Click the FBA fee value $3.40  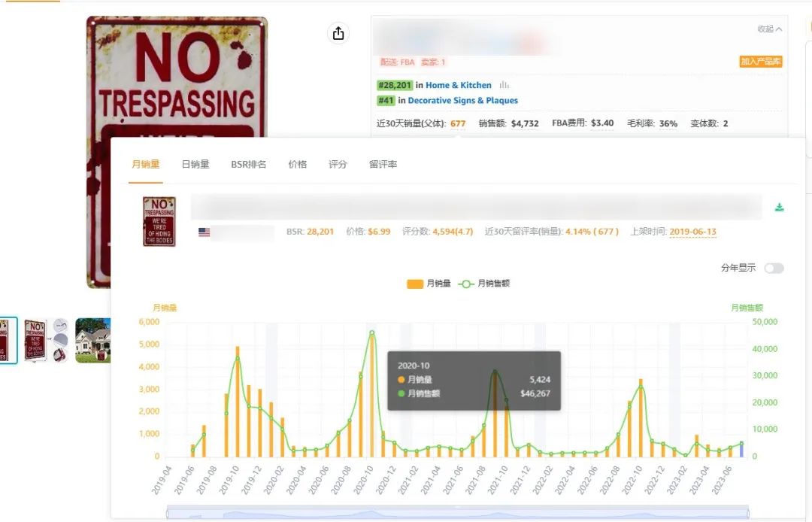pyautogui.click(x=602, y=123)
